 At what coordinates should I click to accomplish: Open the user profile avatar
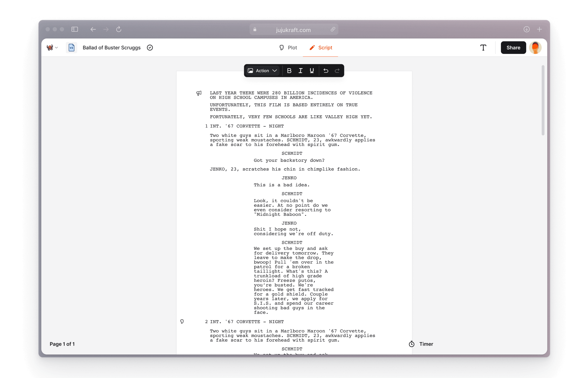(x=535, y=47)
